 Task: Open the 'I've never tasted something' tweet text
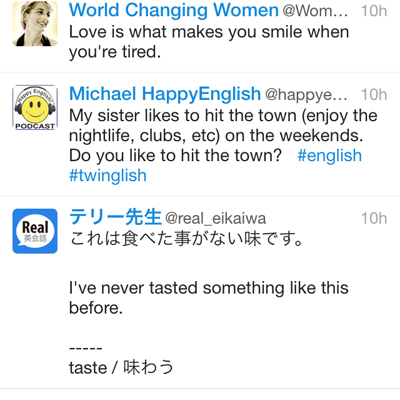pos(209,298)
